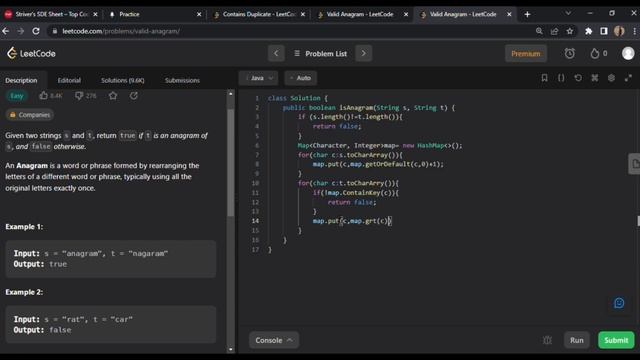Click the Run button
Screen dimensions: 640x360
577,340
